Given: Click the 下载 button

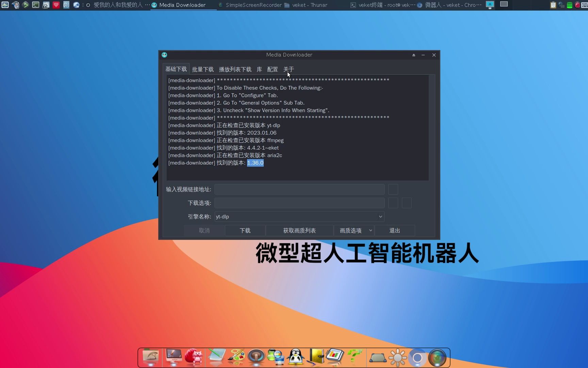Looking at the screenshot, I should point(245,231).
